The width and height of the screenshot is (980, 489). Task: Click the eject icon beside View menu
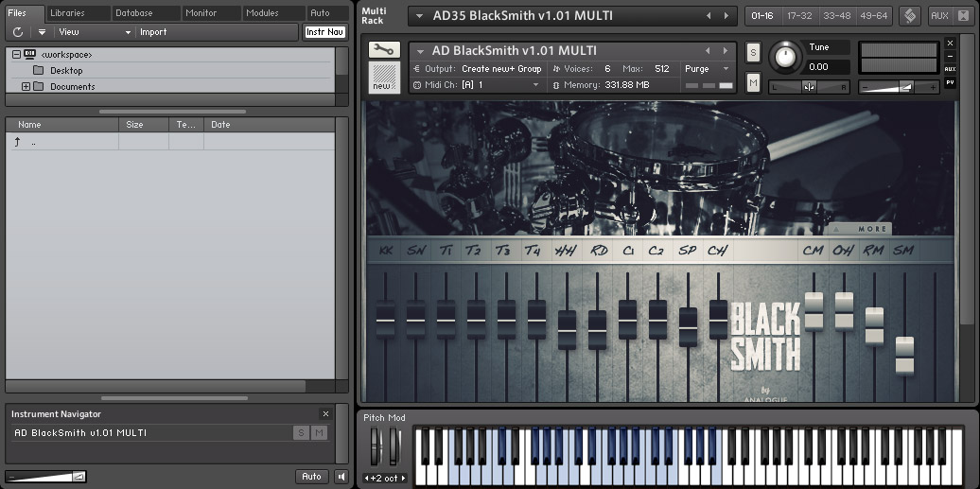click(42, 32)
